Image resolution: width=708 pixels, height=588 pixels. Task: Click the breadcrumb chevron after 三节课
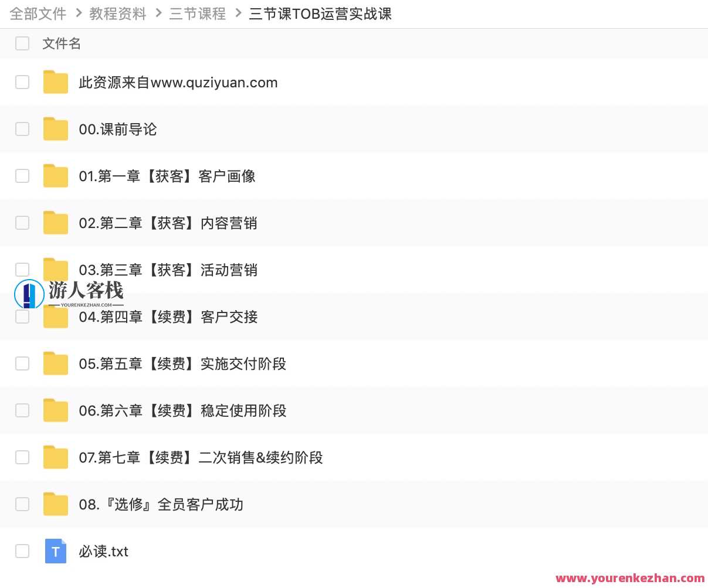[237, 13]
